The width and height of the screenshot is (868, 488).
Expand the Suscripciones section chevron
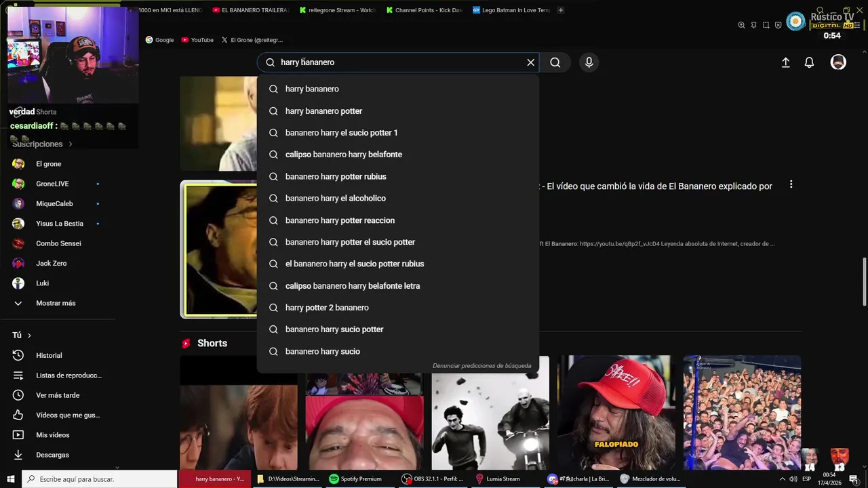click(70, 144)
